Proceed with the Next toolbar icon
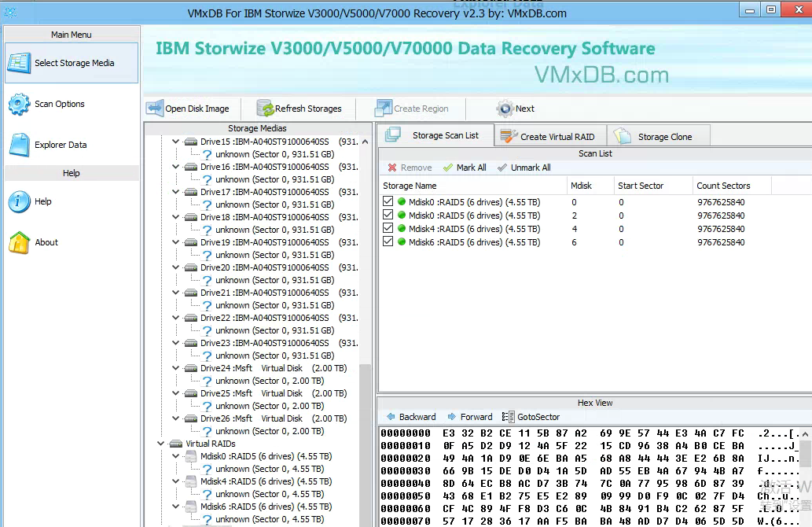Image resolution: width=812 pixels, height=527 pixels. (505, 109)
